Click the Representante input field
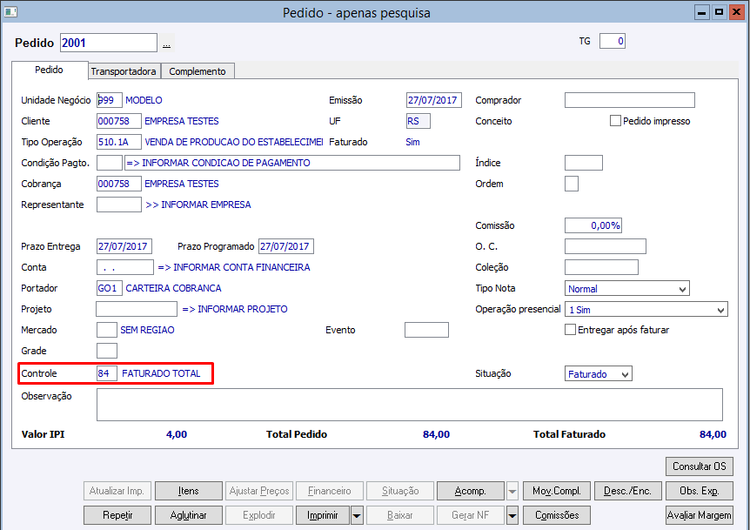The width and height of the screenshot is (750, 530). tap(119, 205)
